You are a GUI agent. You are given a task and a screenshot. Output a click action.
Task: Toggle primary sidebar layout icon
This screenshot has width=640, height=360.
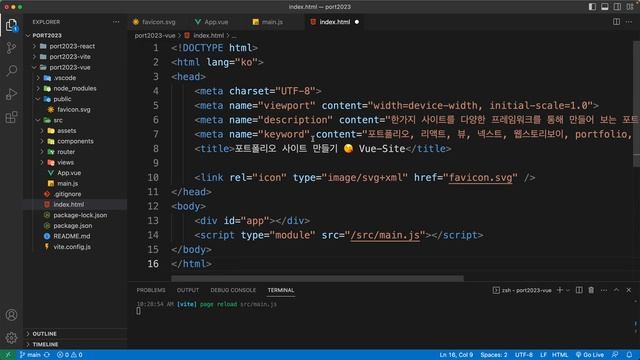(x=592, y=7)
